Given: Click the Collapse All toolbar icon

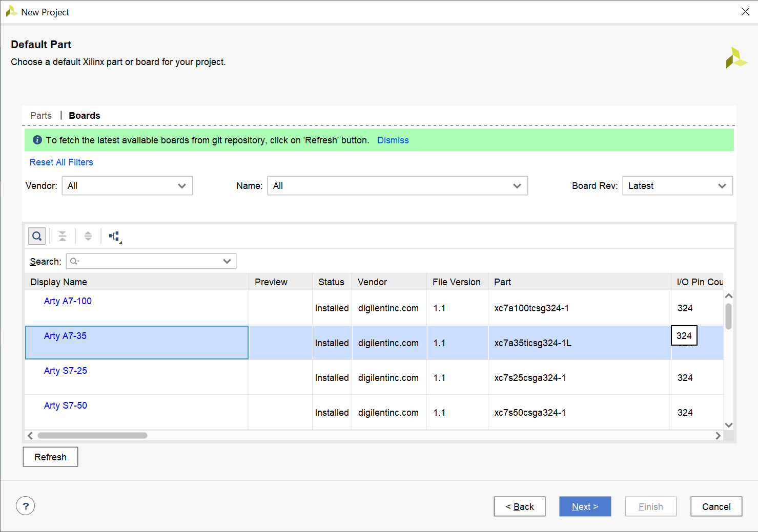Looking at the screenshot, I should [x=63, y=236].
